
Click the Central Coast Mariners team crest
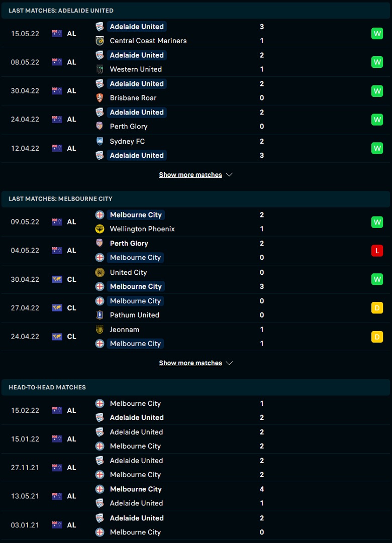click(100, 41)
